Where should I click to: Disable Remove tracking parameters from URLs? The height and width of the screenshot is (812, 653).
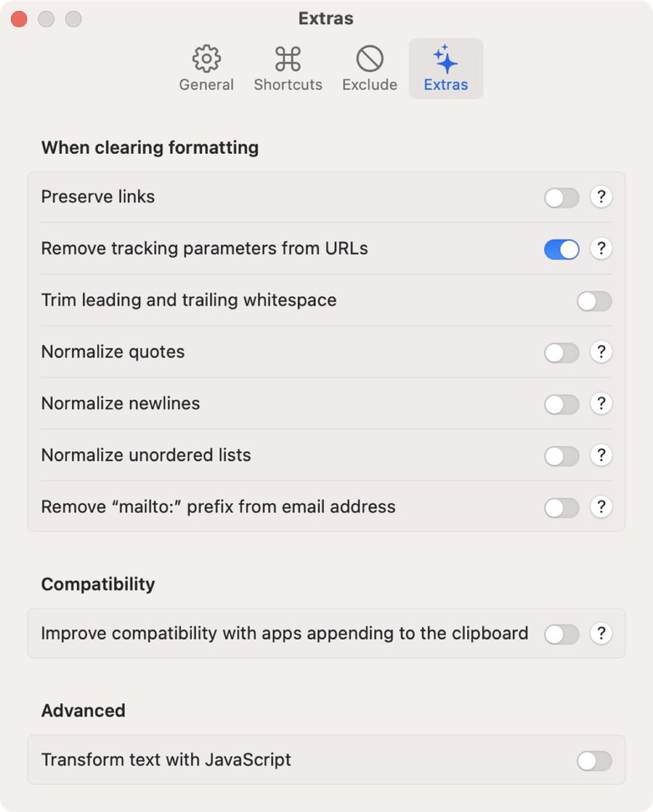coord(562,249)
